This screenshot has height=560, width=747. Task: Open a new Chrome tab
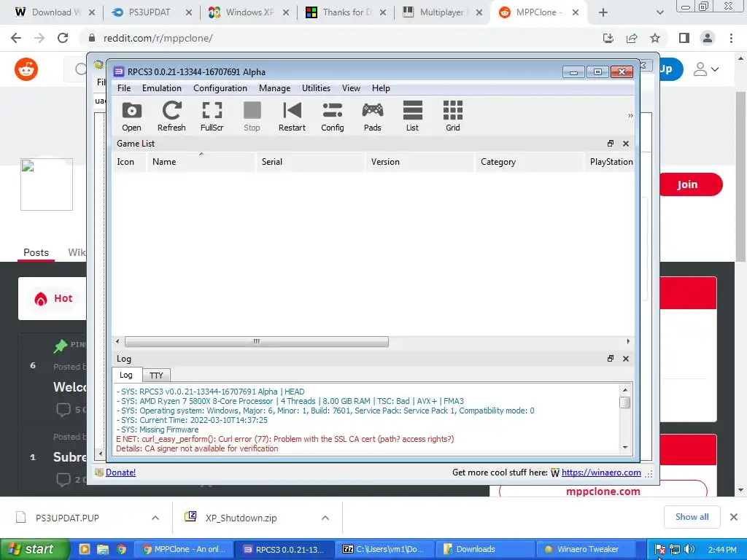point(603,12)
